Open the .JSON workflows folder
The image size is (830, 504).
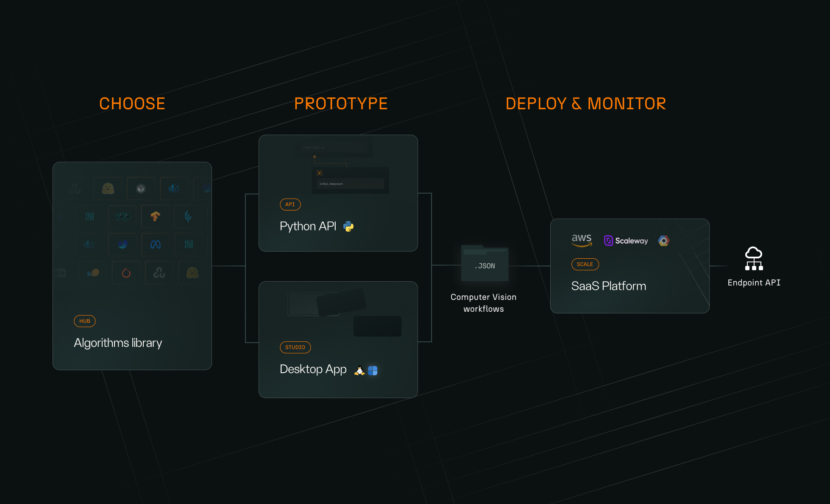coord(484,263)
